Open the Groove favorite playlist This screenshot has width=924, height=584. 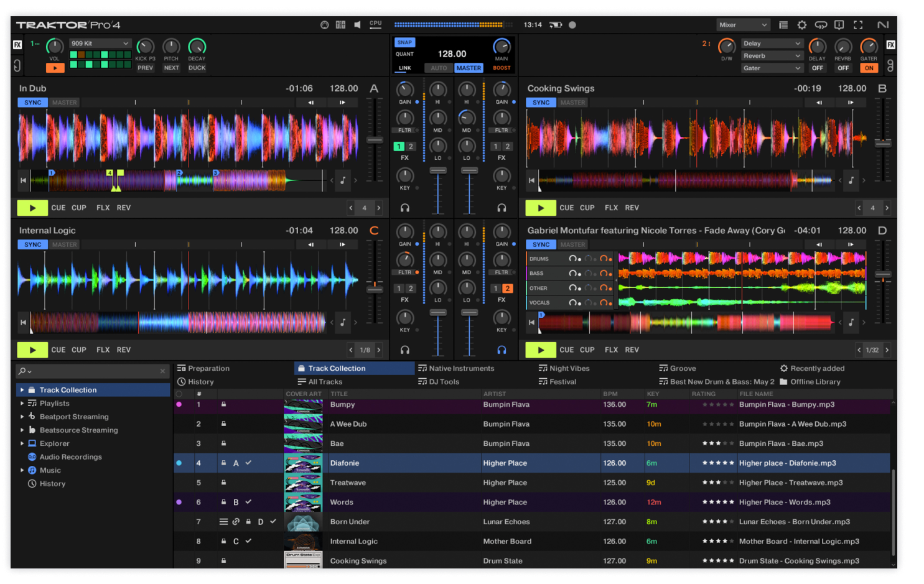click(678, 368)
